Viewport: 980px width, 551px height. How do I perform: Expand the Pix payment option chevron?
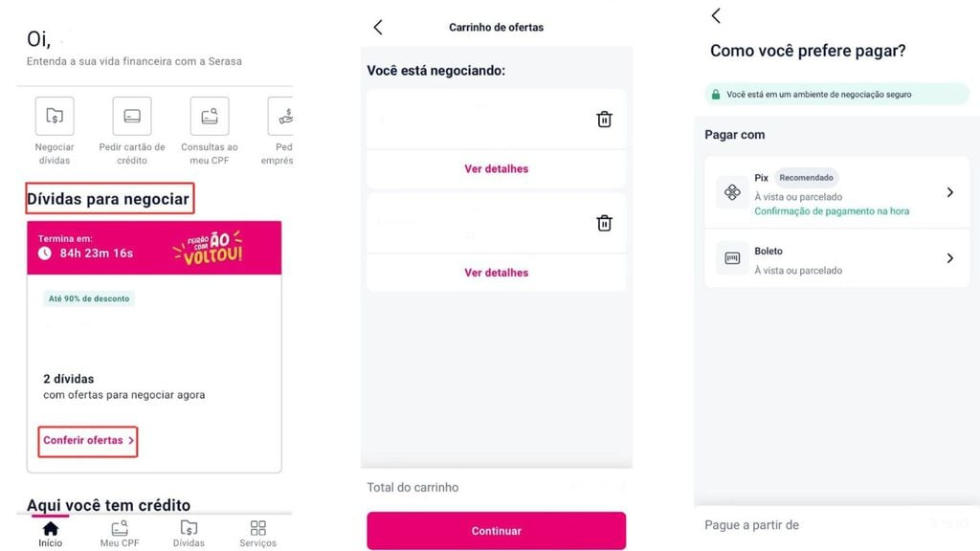coord(949,192)
